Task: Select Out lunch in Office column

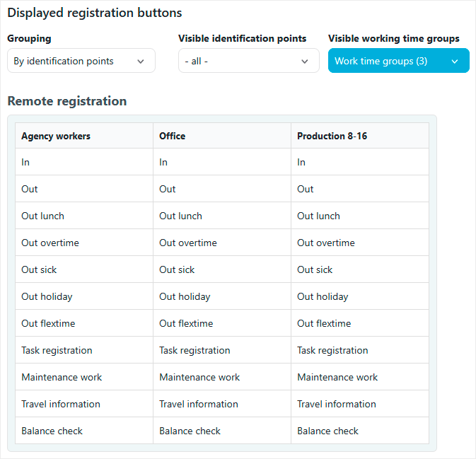Action: pyautogui.click(x=180, y=216)
